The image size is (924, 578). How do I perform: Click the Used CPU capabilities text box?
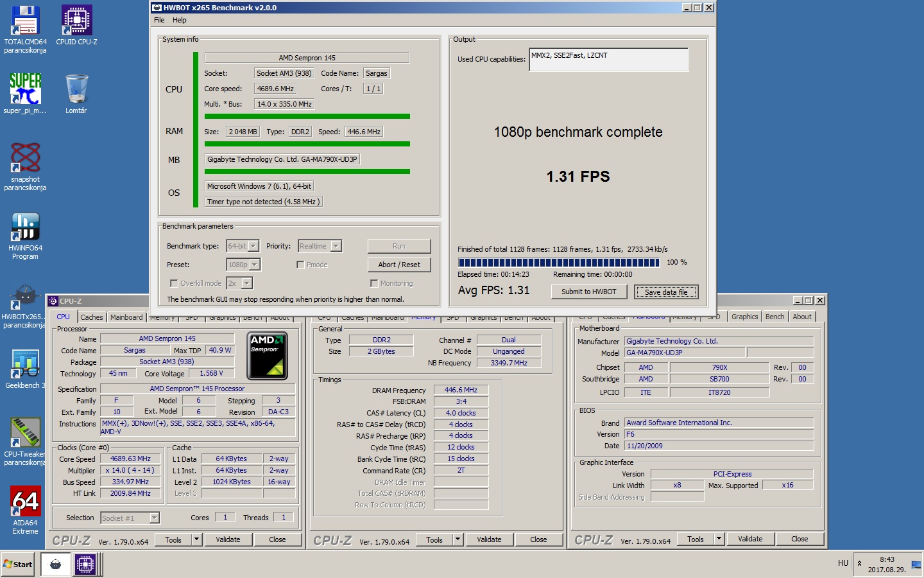coord(609,60)
